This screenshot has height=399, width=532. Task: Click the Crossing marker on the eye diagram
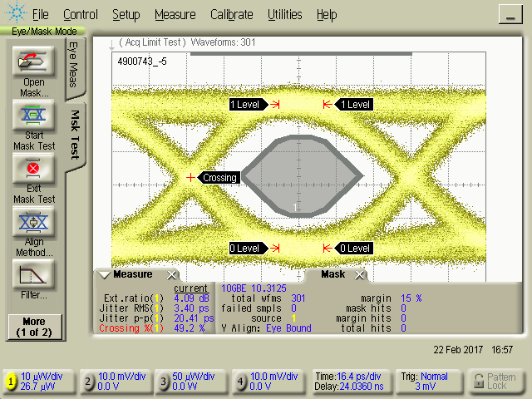click(x=219, y=177)
